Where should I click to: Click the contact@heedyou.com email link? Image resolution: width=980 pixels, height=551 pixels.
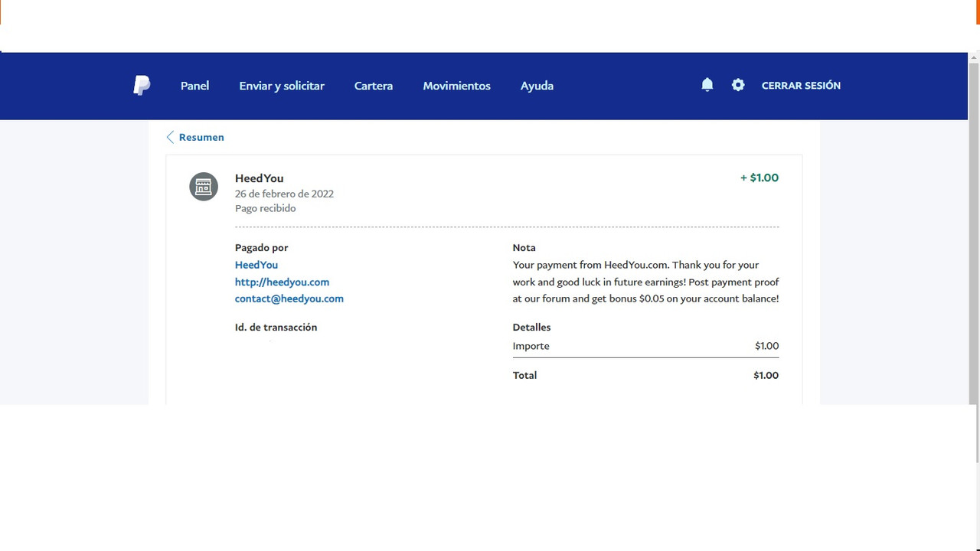coord(289,298)
